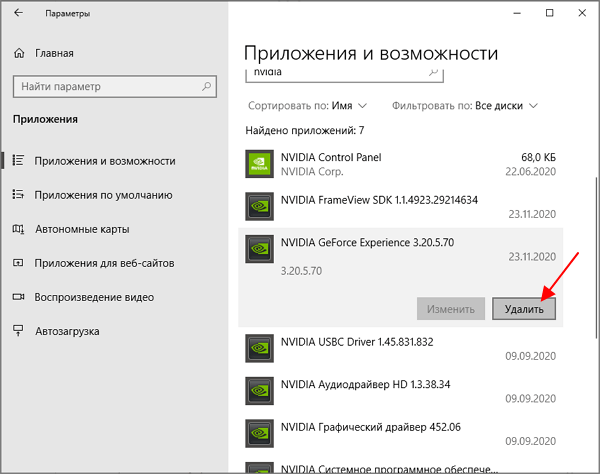Click search icon in the nvidia app search

[433, 72]
